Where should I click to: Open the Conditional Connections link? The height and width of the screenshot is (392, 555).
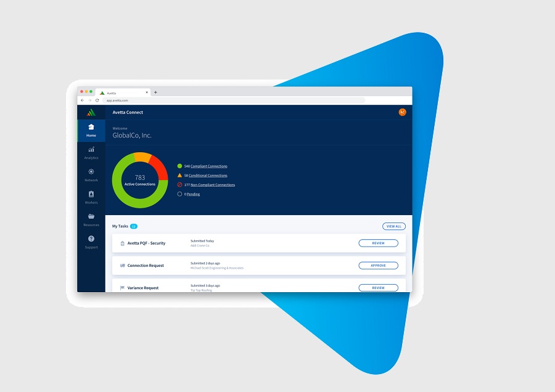click(208, 176)
